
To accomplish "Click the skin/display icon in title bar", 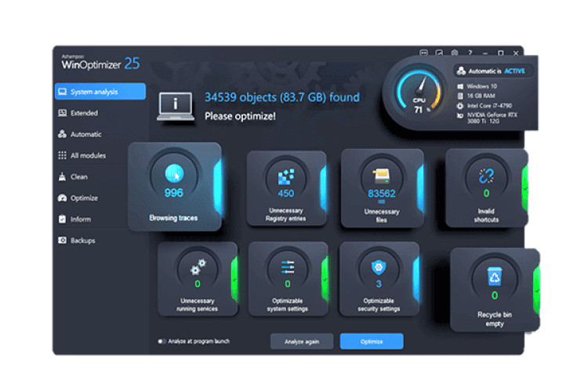I will (439, 53).
